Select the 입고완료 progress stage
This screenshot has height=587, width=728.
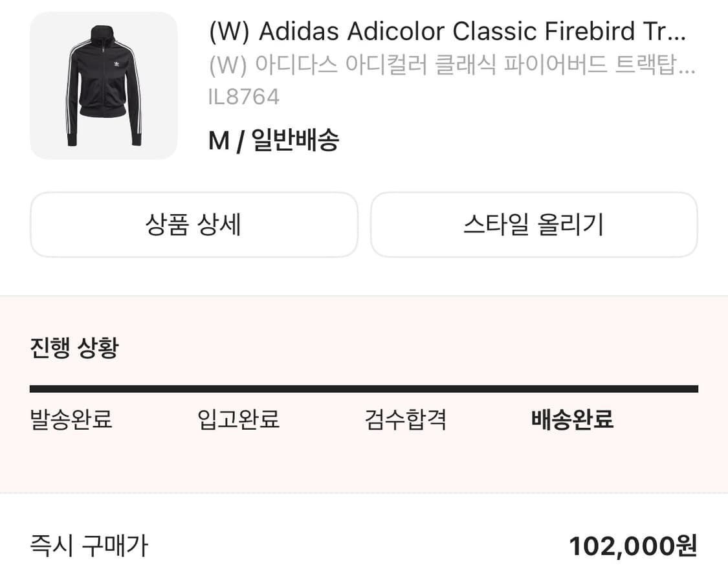pos(239,421)
